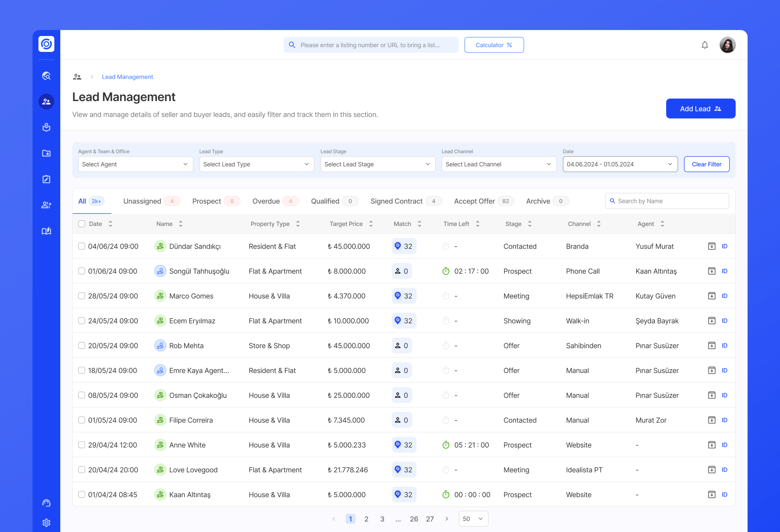The width and height of the screenshot is (780, 532).
Task: Open the add-users sidebar icon
Action: (x=46, y=205)
